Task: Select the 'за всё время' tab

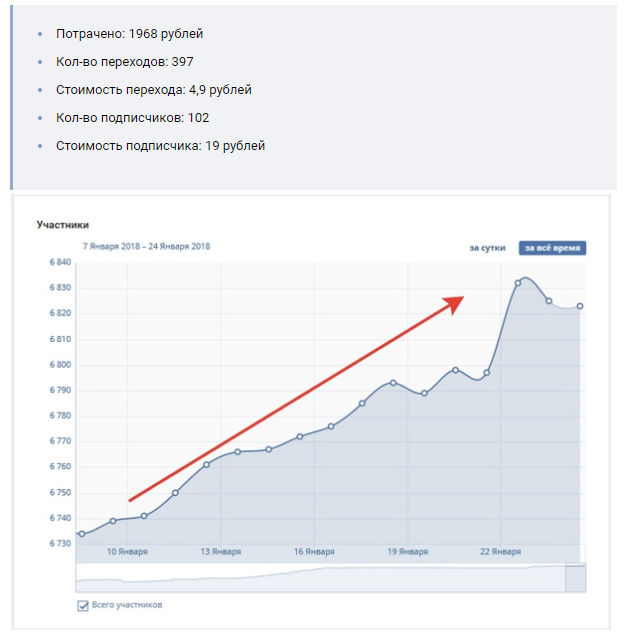Action: coord(551,248)
